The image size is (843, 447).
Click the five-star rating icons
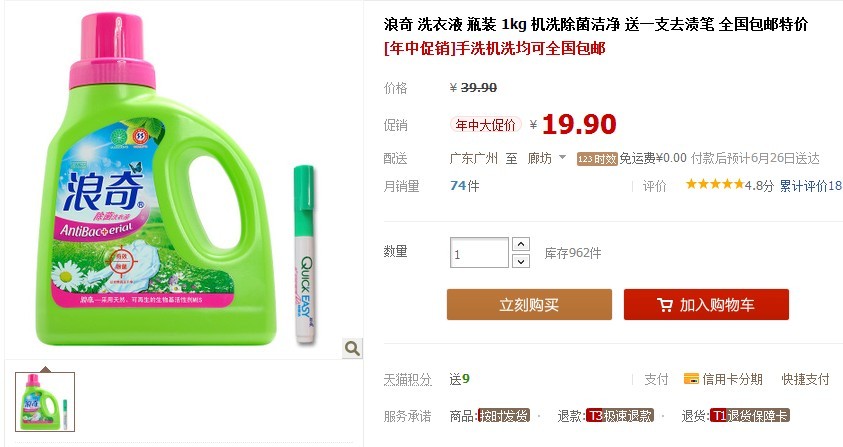click(x=715, y=185)
